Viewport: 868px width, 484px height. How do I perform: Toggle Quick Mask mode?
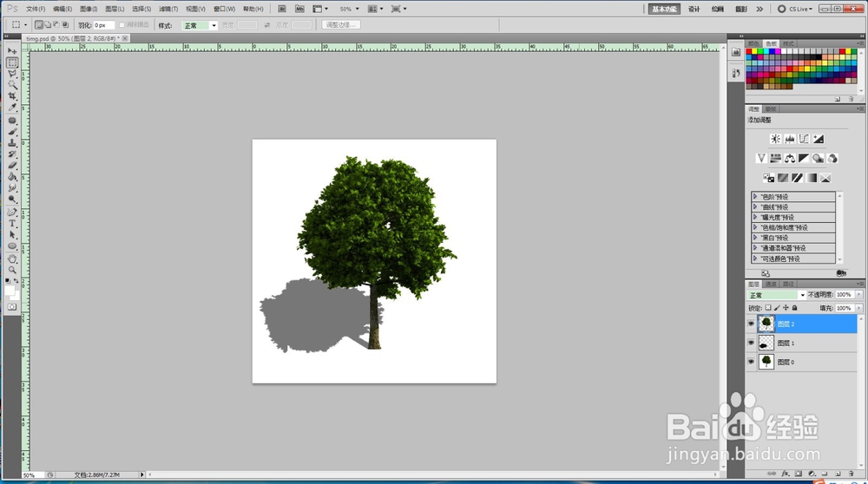[x=12, y=307]
